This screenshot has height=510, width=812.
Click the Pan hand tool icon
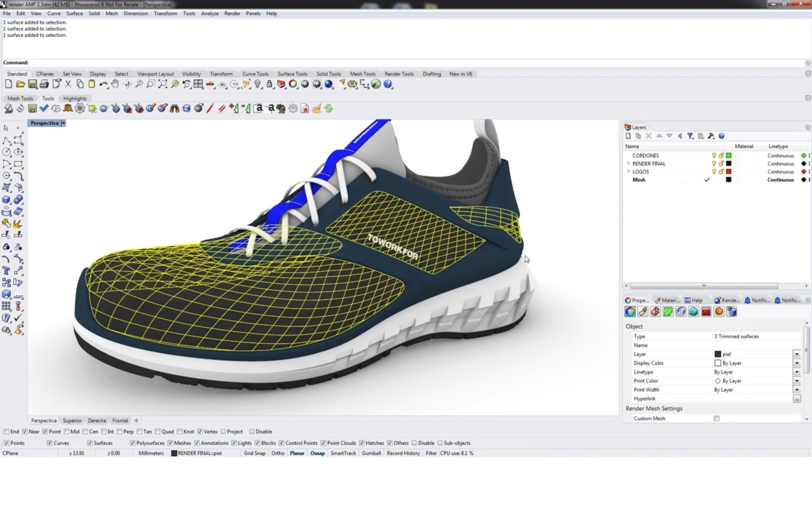pos(115,84)
